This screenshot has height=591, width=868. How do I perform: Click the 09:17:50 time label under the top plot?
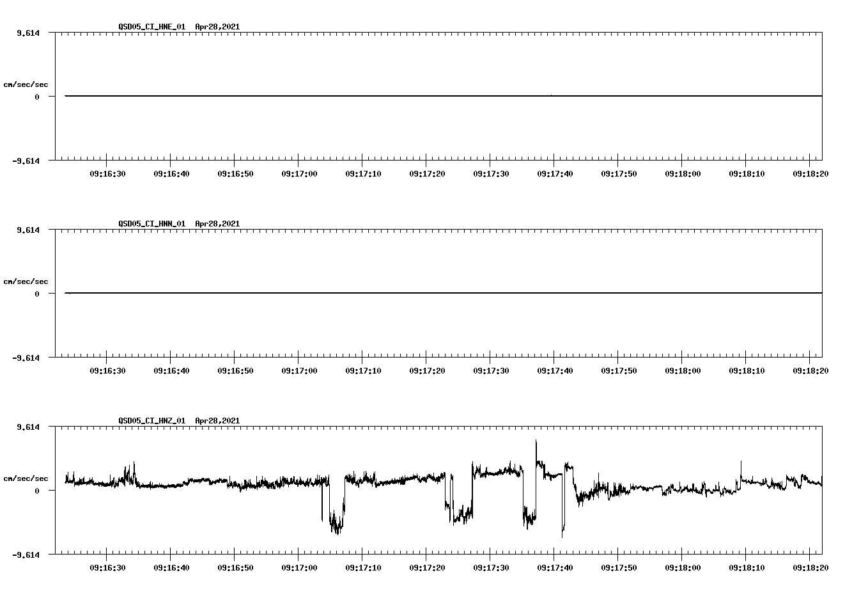pos(619,173)
